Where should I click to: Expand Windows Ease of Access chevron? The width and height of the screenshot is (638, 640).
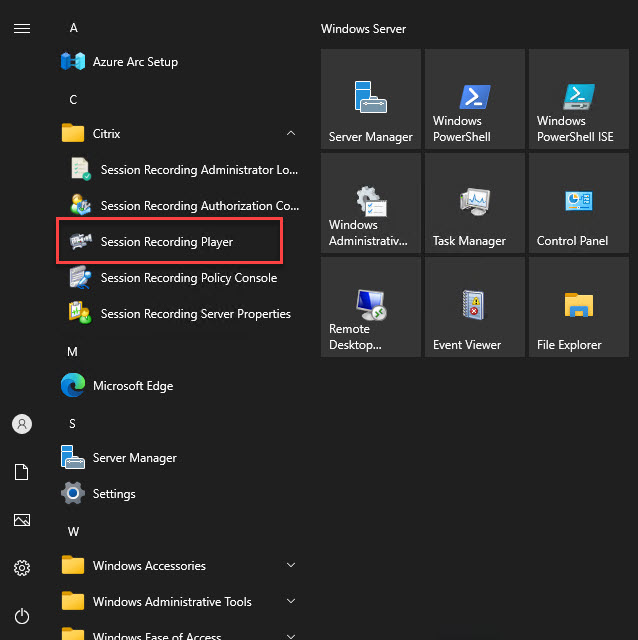pos(291,636)
